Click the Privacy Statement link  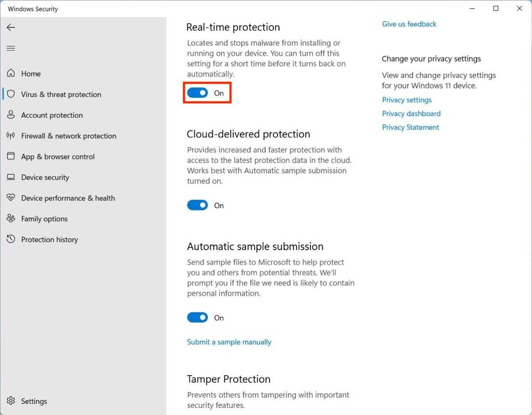(411, 128)
